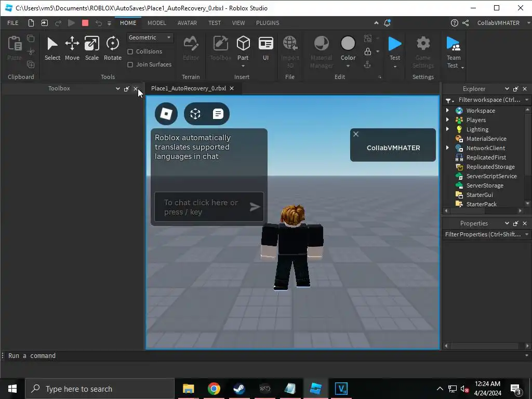Viewport: 532px width, 399px height.
Task: Send the chat message arrow
Action: pyautogui.click(x=255, y=207)
